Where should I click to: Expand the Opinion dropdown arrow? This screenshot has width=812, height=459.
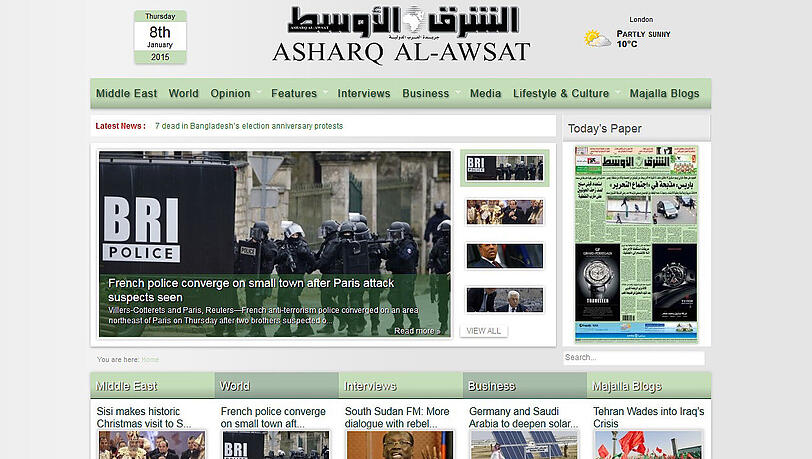point(259,92)
